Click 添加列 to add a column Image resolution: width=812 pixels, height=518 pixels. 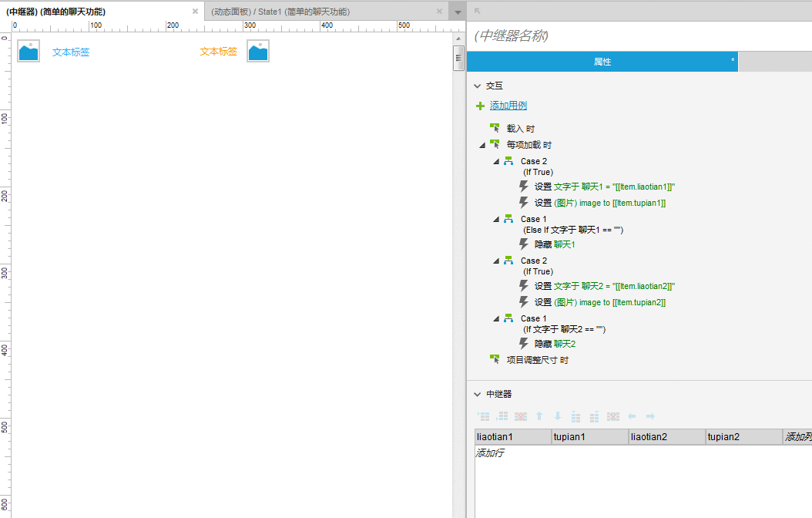(x=797, y=436)
